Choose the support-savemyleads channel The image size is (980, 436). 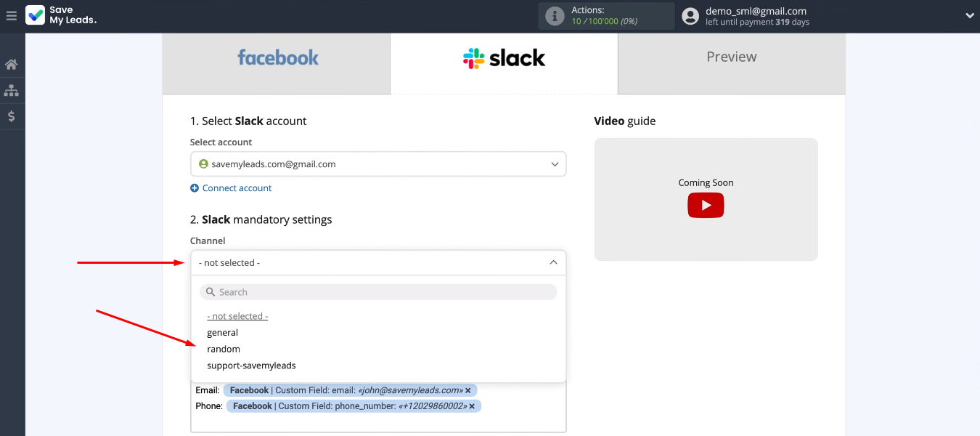click(x=251, y=366)
